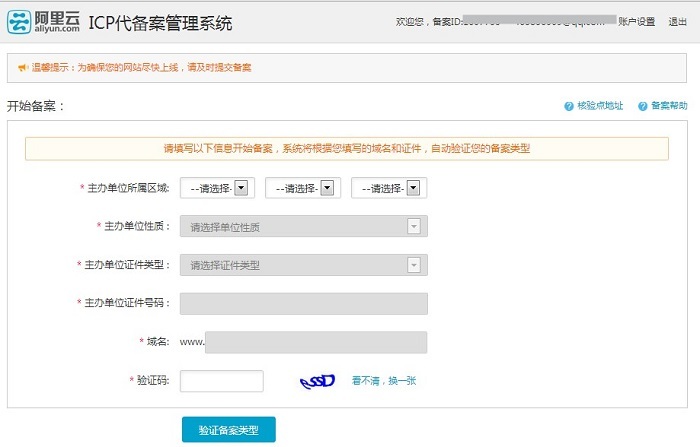Open the second 主办单位所属区域 dropdown
Screen dimensions: 700x447
click(x=304, y=188)
